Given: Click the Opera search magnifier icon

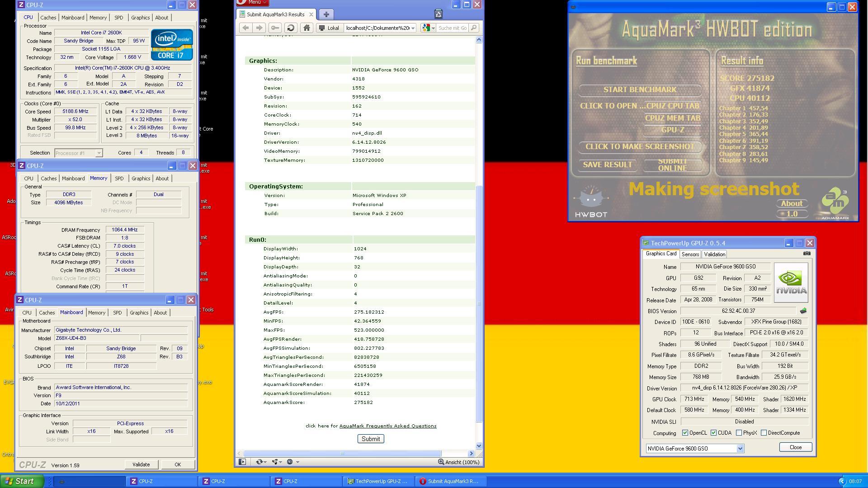Looking at the screenshot, I should click(473, 28).
